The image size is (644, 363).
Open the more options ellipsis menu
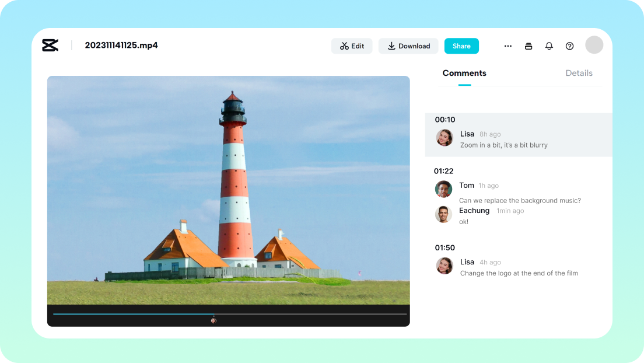pyautogui.click(x=508, y=46)
